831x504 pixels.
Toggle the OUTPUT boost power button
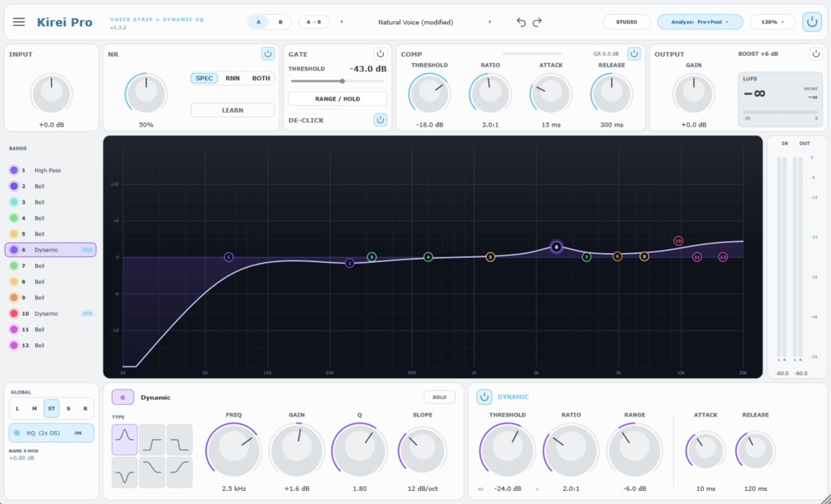[x=816, y=54]
